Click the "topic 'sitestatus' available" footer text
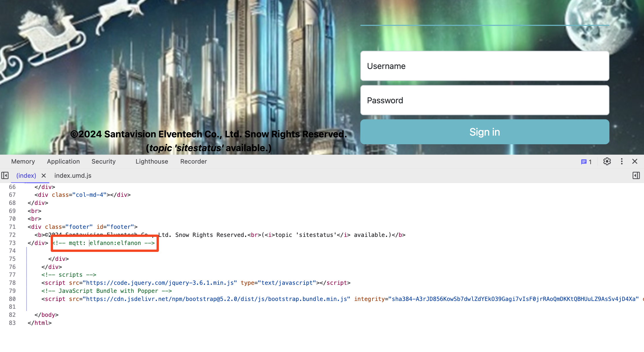This screenshot has width=644, height=352. [208, 148]
